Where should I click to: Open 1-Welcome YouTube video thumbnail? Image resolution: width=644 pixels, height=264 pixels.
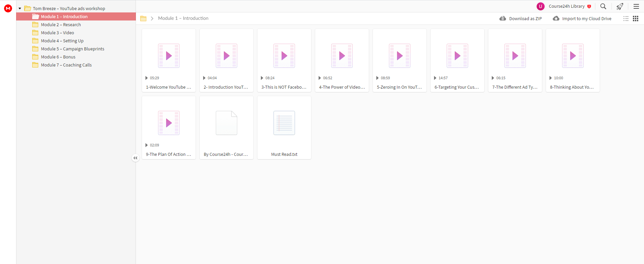(x=169, y=56)
